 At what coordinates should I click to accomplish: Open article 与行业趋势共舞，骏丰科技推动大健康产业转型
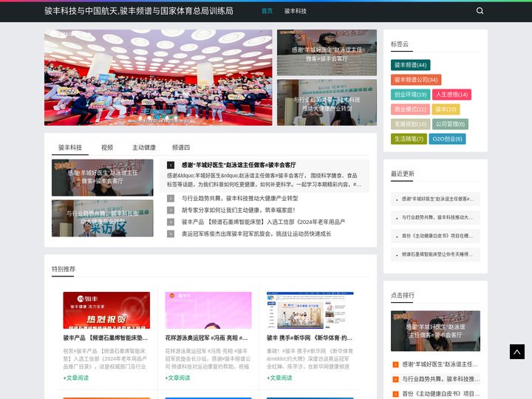pos(239,198)
